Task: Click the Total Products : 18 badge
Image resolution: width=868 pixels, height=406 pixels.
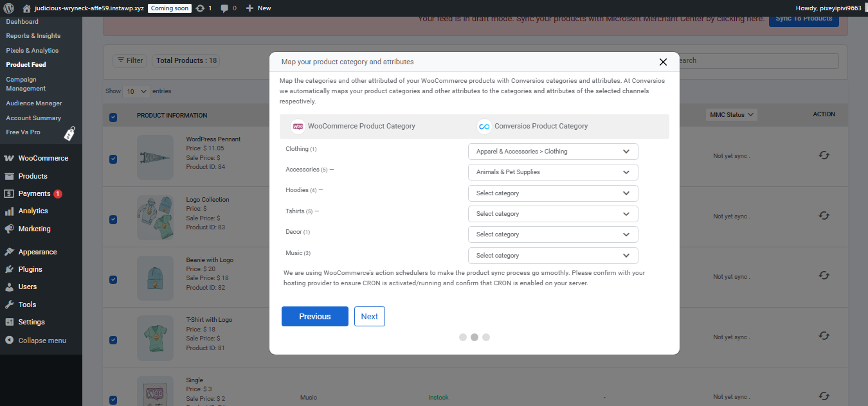Action: click(x=186, y=60)
